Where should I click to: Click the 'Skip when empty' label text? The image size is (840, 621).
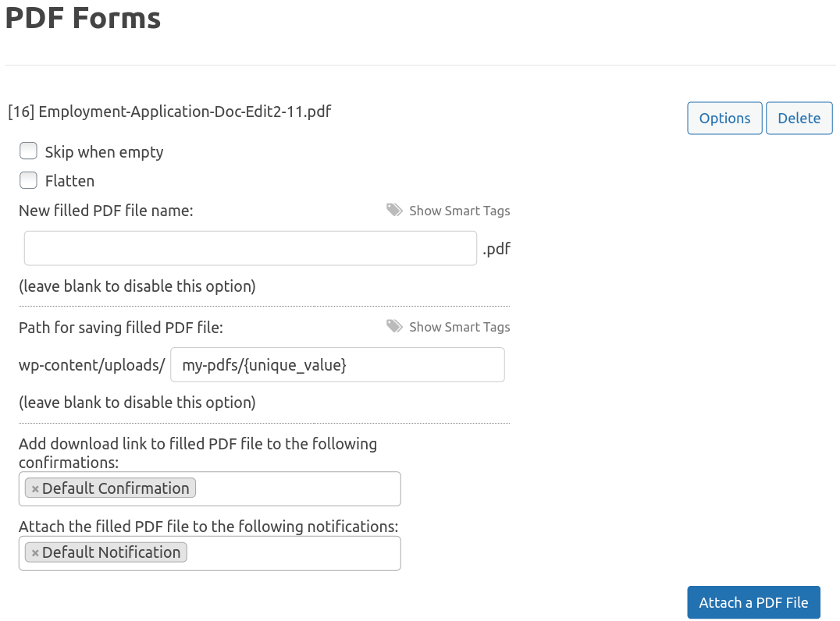[104, 152]
